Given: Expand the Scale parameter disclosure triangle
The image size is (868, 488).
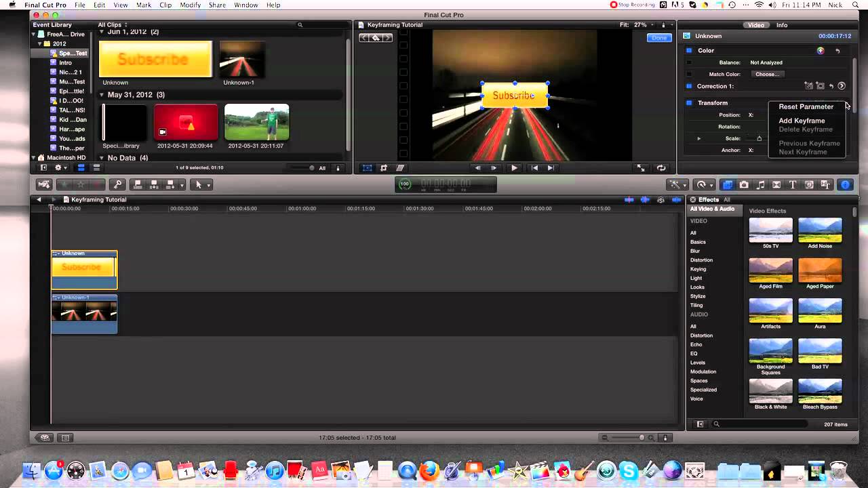Looking at the screenshot, I should (x=699, y=138).
